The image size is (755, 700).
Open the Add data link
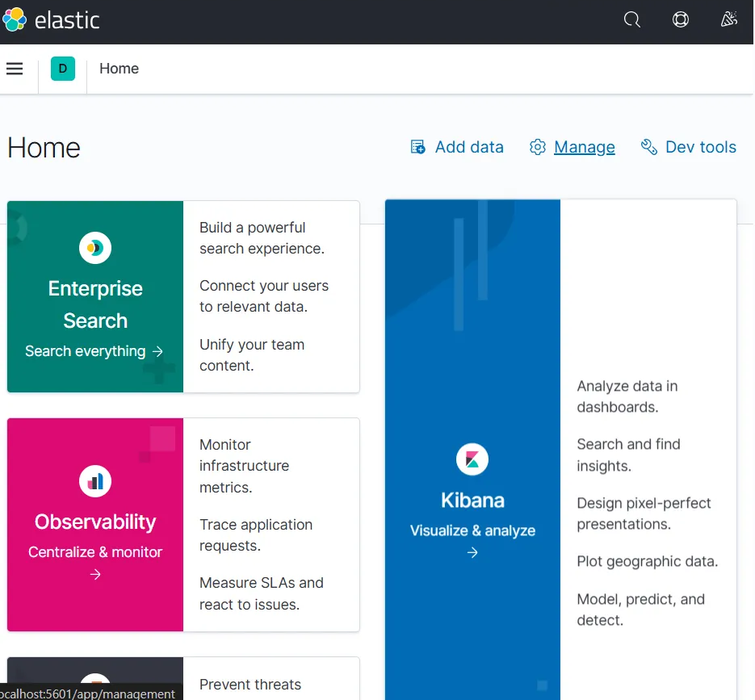(x=469, y=147)
